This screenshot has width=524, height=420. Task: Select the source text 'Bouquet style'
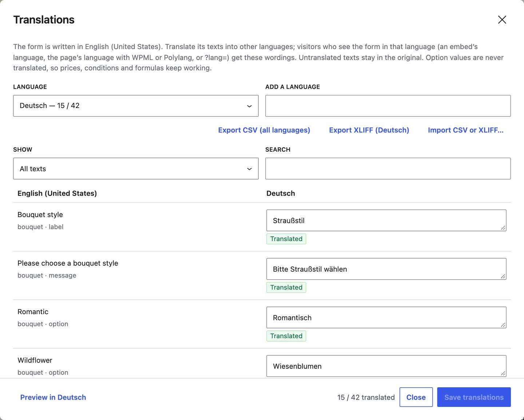click(40, 215)
